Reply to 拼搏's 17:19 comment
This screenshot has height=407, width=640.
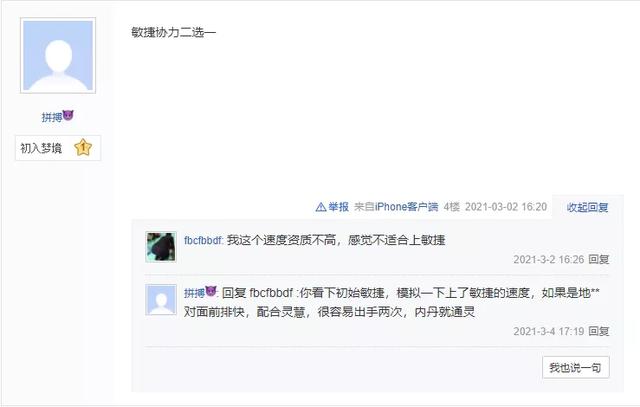tap(599, 331)
